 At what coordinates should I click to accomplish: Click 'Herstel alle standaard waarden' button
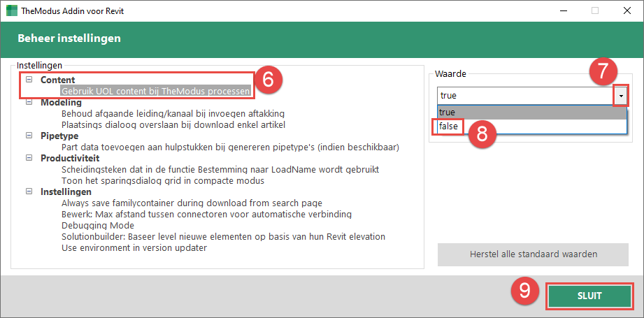pyautogui.click(x=533, y=254)
